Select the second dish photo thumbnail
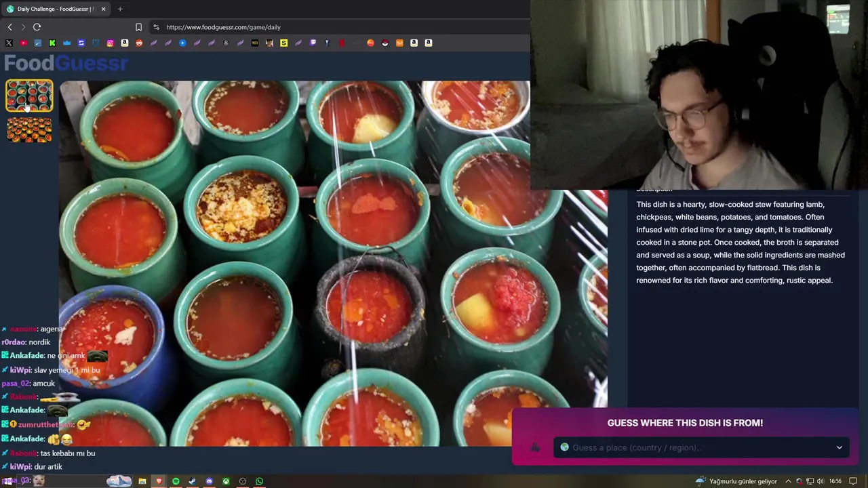The width and height of the screenshot is (868, 488). pos(29,130)
